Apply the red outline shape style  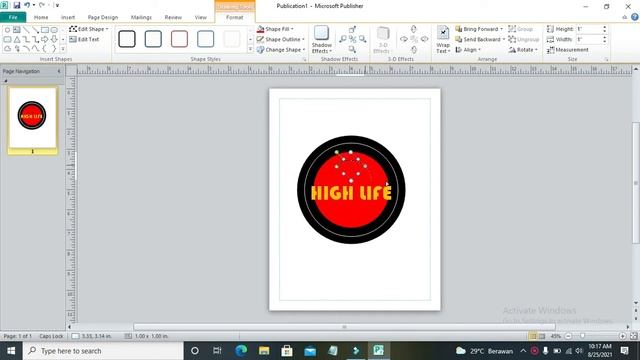pyautogui.click(x=179, y=39)
